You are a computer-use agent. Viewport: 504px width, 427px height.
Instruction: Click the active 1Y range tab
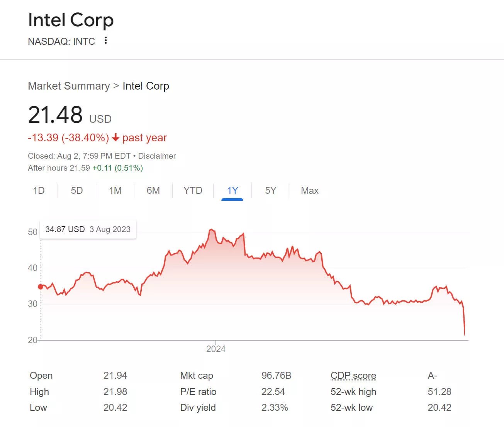coord(232,191)
